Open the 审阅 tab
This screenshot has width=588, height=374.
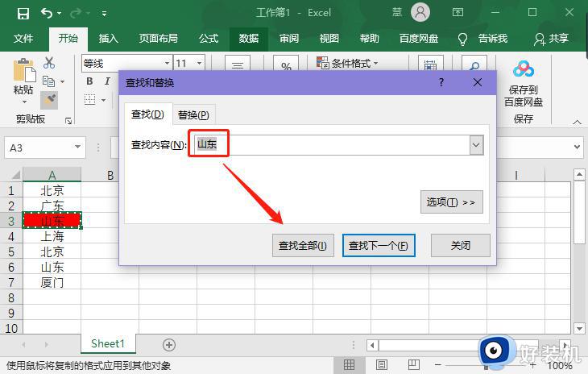coord(289,38)
